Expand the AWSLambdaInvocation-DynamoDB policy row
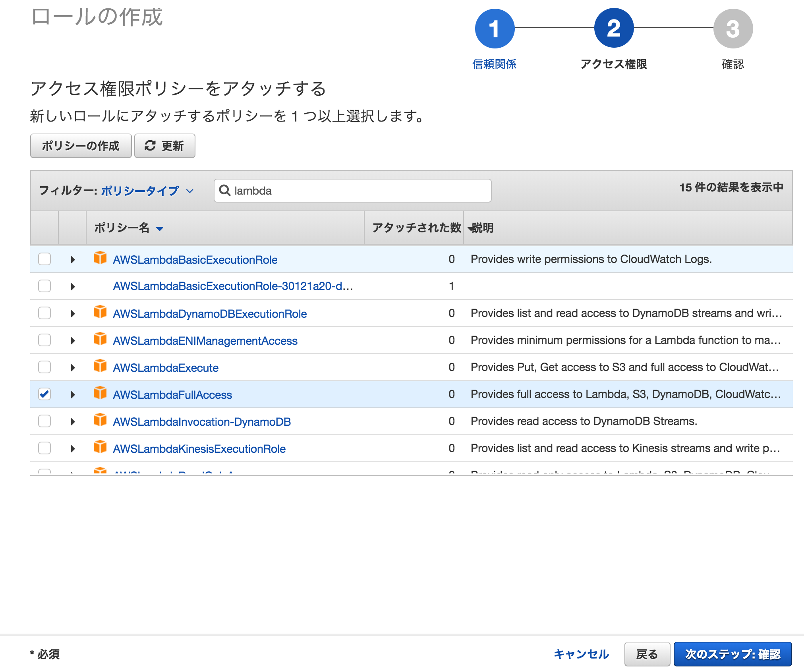 (72, 422)
